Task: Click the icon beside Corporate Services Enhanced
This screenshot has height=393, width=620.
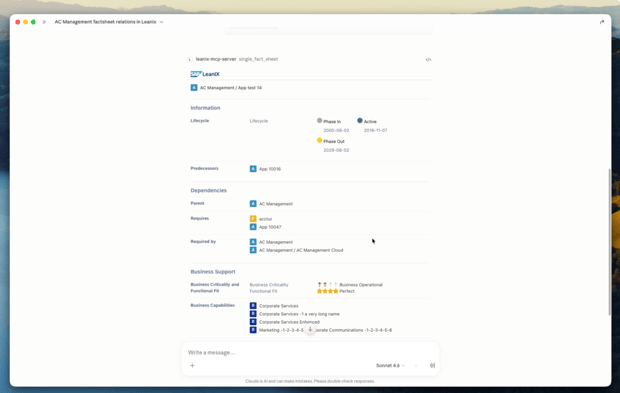Action: [253, 322]
